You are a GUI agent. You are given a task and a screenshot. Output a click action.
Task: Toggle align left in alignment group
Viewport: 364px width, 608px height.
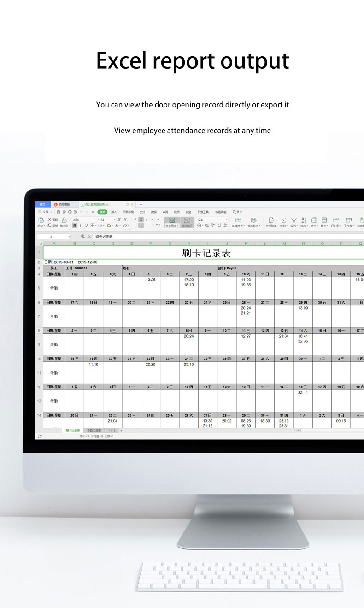(x=135, y=226)
